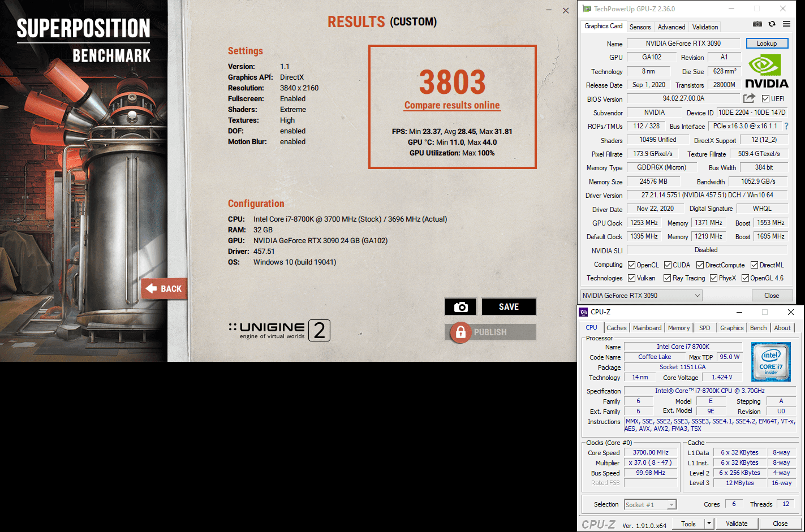
Task: Switch to GPU-Z Sensors tab
Action: [640, 27]
